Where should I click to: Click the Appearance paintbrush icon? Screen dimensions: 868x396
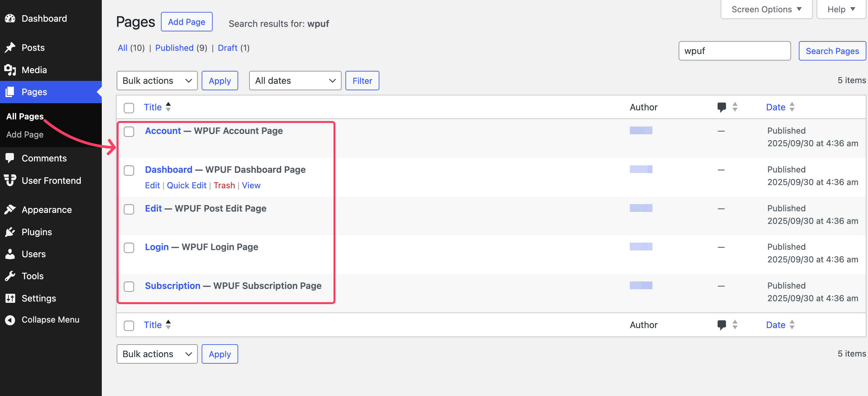point(10,209)
